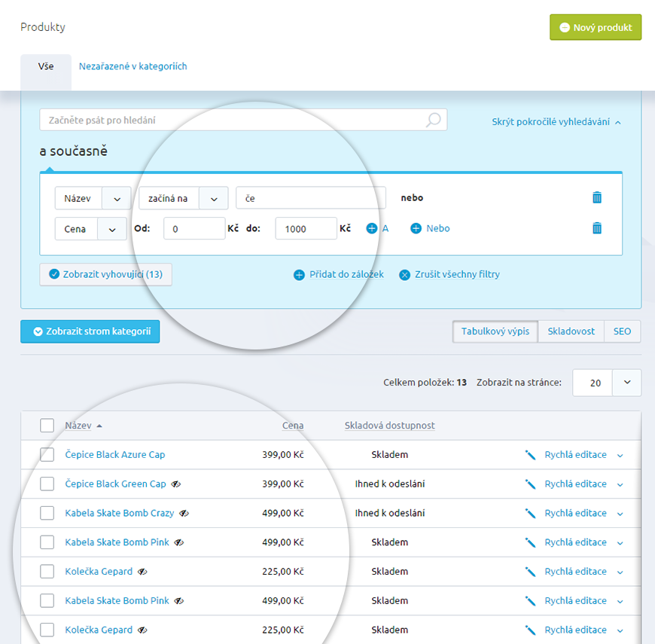655x644 pixels.
Task: Click the 'do' price field showing 1000
Action: point(306,228)
